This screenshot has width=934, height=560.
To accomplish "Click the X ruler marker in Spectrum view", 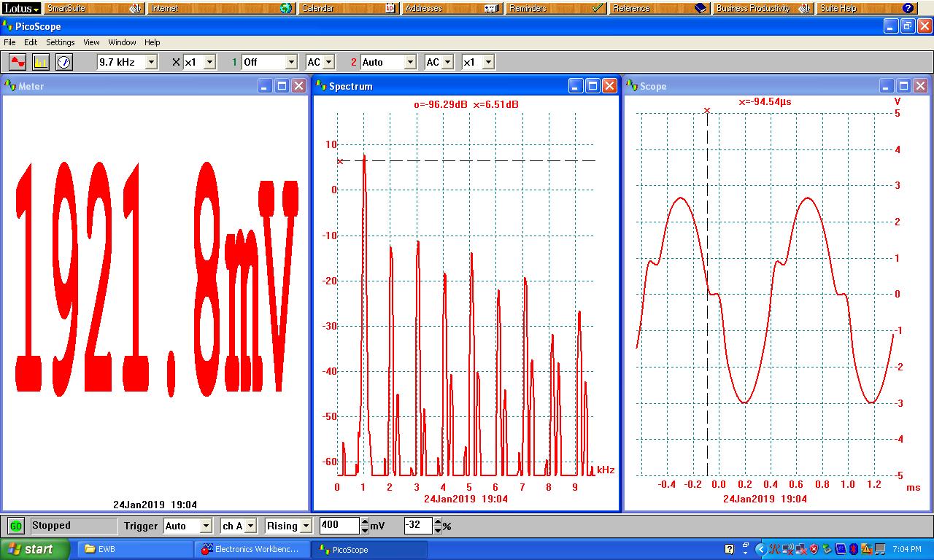I will [340, 161].
